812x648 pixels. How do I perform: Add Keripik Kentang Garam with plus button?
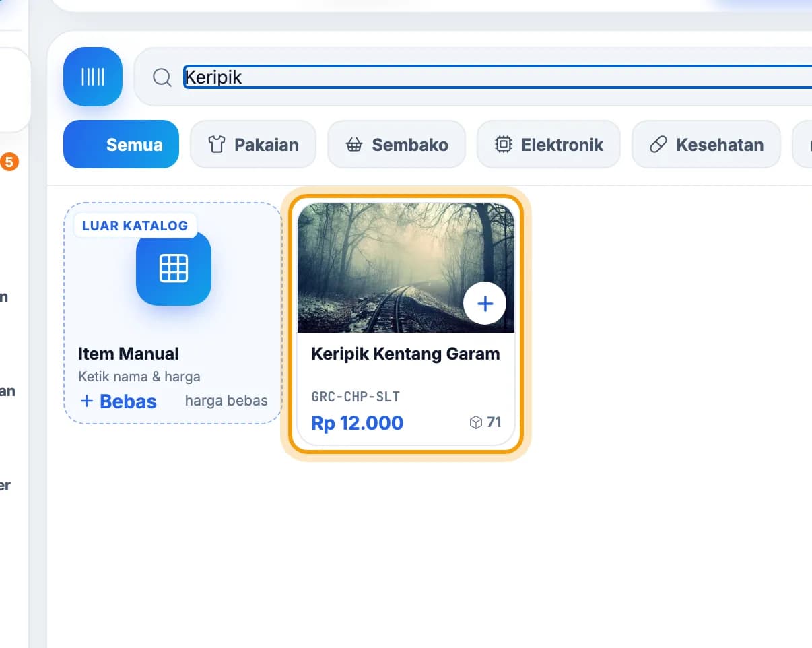click(485, 304)
